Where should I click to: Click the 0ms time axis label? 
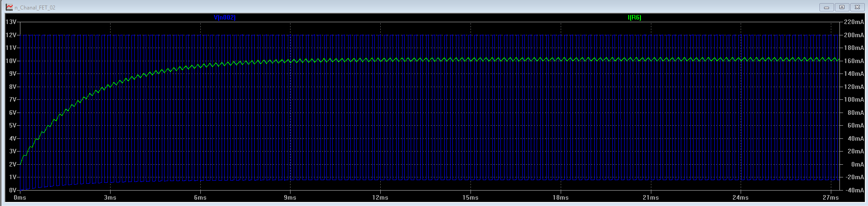pos(20,197)
